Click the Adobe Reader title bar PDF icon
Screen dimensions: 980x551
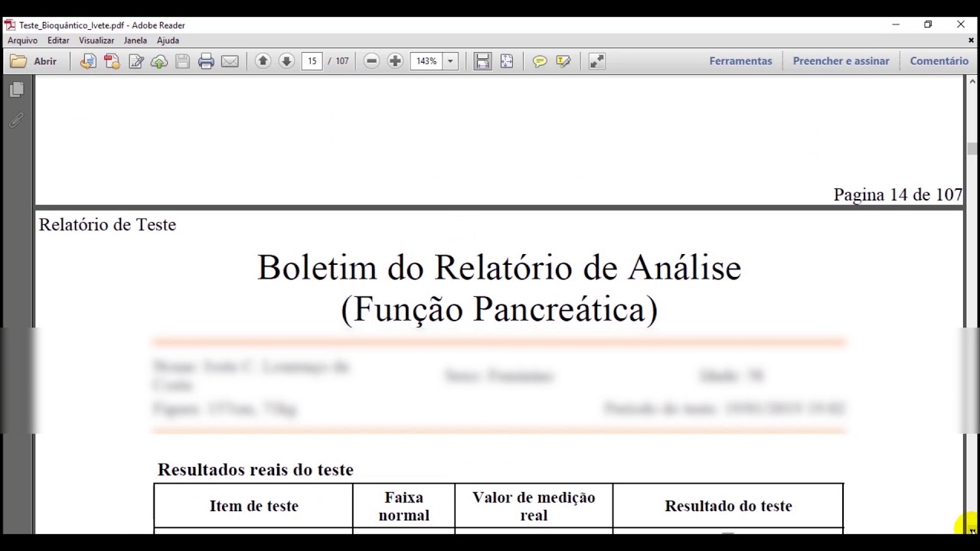point(10,25)
